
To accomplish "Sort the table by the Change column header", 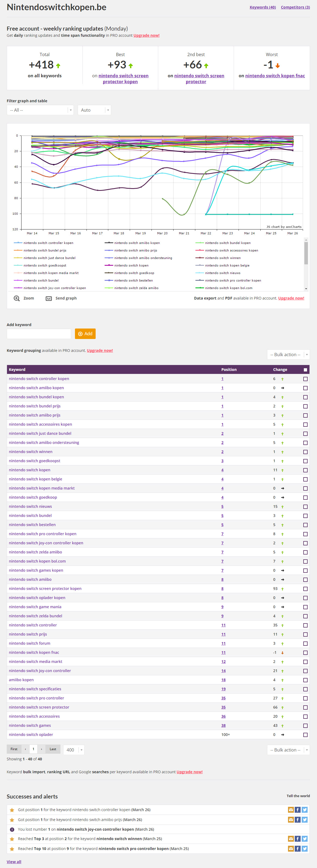I will pos(280,370).
